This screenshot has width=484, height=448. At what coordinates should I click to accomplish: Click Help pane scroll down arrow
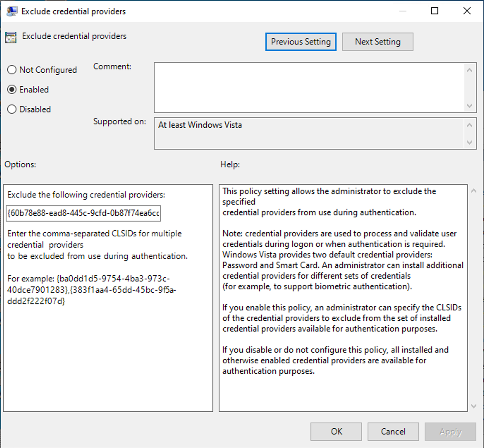pyautogui.click(x=474, y=406)
